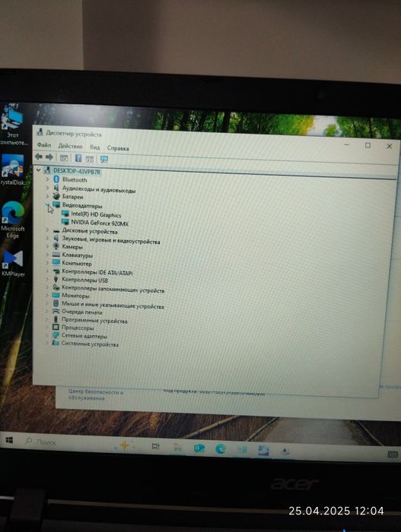This screenshot has height=532, width=401.
Task: Open the Вид menu
Action: click(x=95, y=147)
